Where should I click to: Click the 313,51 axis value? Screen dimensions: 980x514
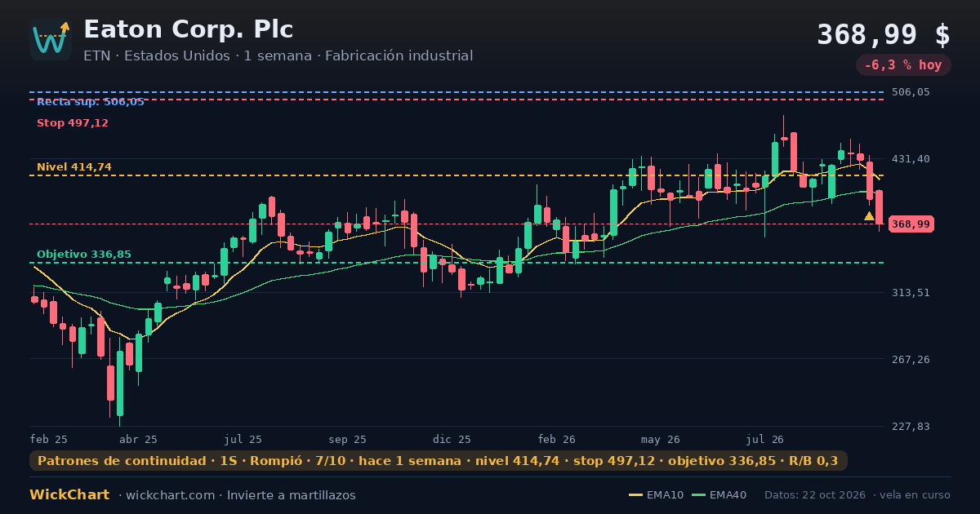click(911, 292)
